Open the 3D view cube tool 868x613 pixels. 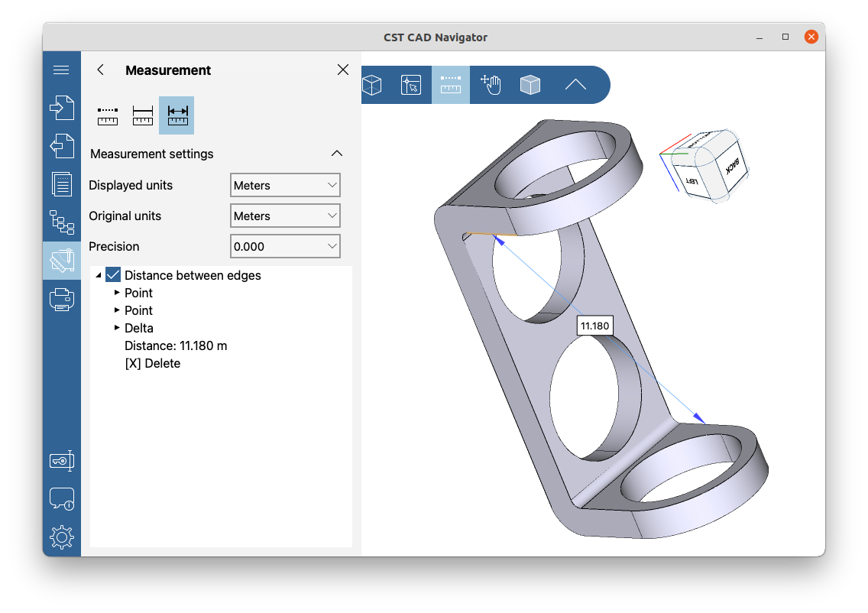[x=372, y=85]
